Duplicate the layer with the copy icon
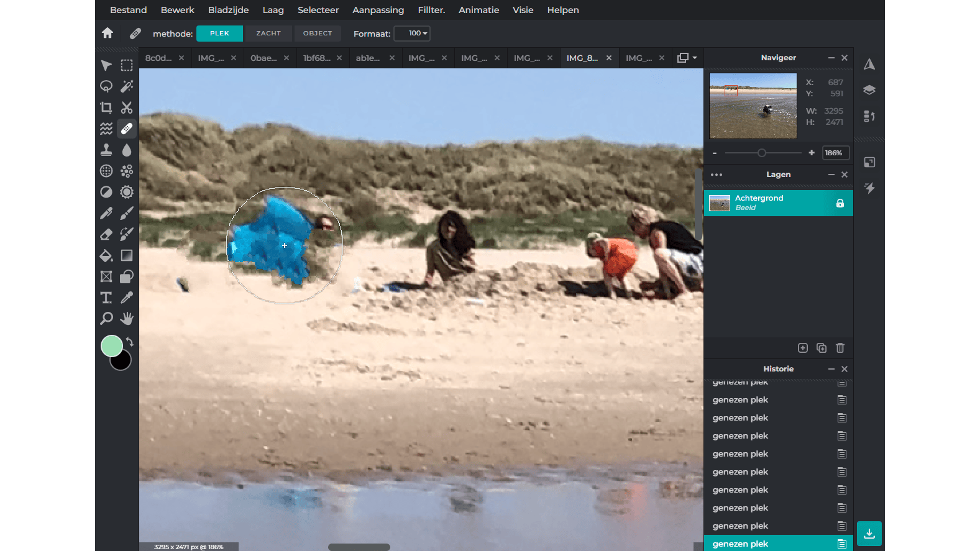This screenshot has width=980, height=551. (822, 348)
